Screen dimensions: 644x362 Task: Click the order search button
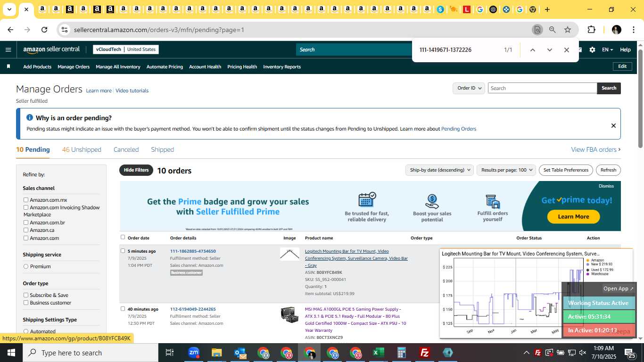pyautogui.click(x=609, y=88)
